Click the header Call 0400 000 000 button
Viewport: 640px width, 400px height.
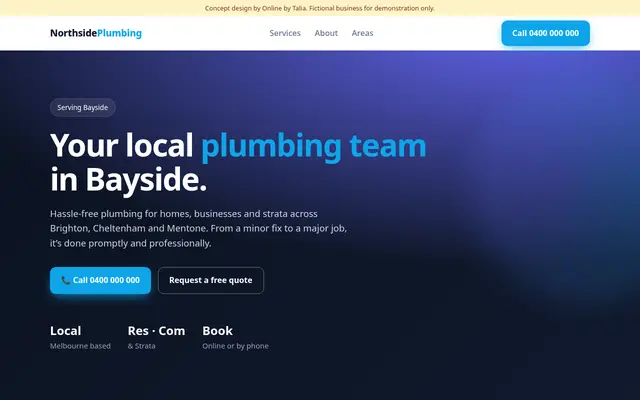(545, 33)
